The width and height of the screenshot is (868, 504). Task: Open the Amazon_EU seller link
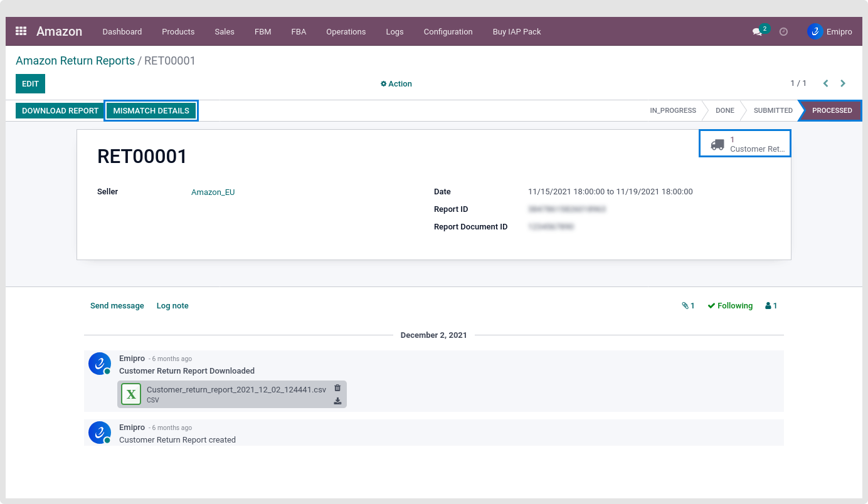click(213, 192)
